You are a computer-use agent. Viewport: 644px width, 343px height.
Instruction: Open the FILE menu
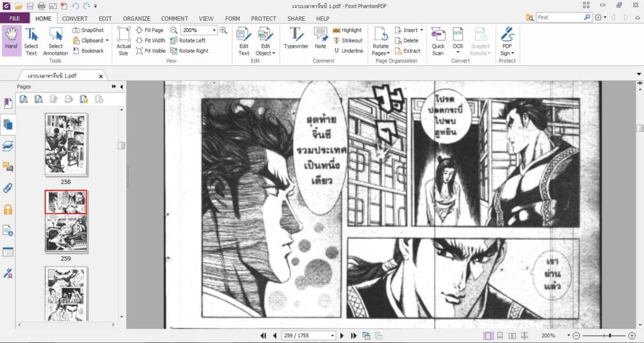tap(14, 18)
